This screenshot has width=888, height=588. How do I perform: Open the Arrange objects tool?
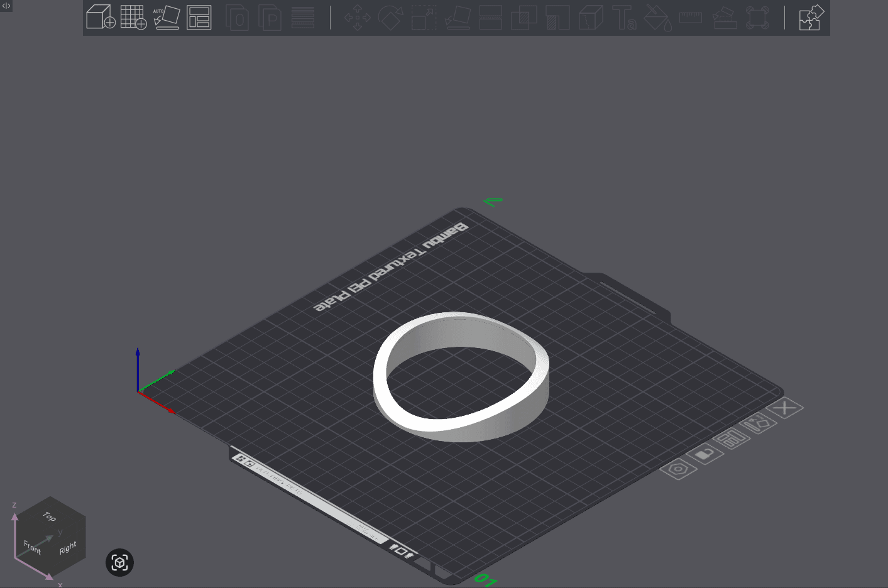(x=199, y=18)
